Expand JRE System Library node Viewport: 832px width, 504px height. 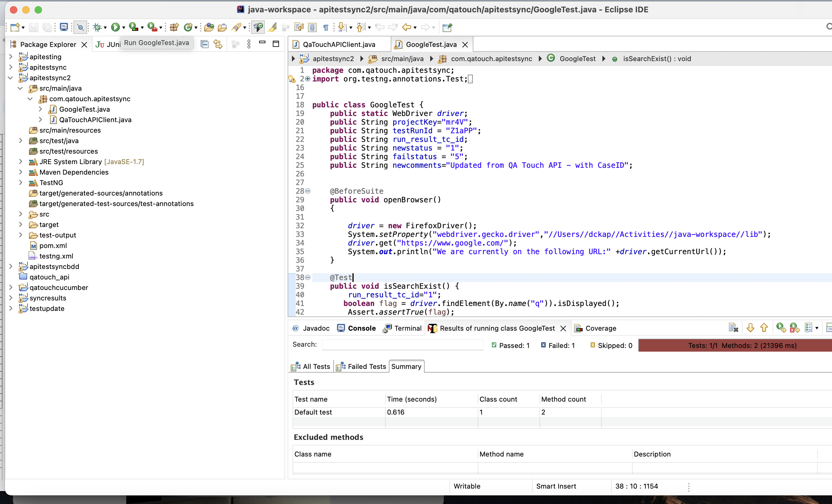point(20,162)
